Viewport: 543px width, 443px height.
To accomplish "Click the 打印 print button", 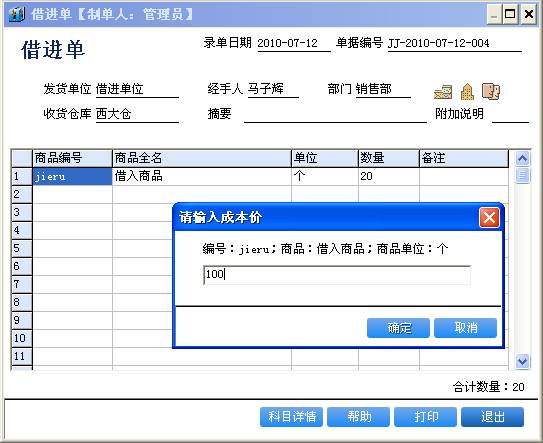I will tap(425, 417).
